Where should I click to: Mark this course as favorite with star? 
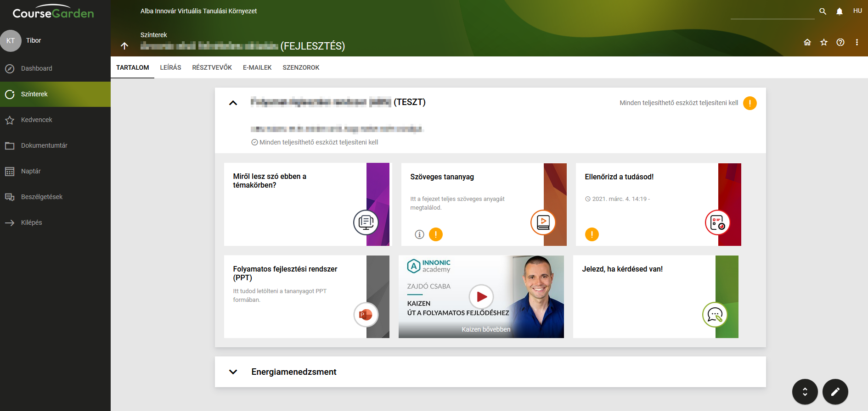[x=824, y=42]
